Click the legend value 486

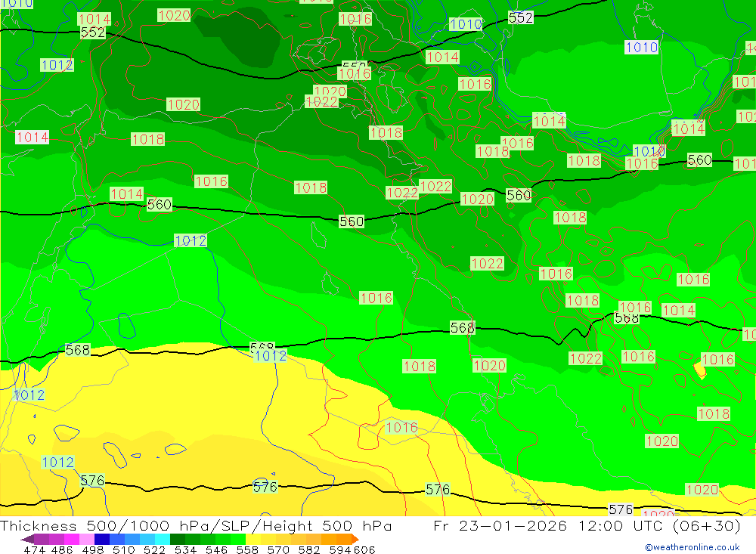[62, 549]
